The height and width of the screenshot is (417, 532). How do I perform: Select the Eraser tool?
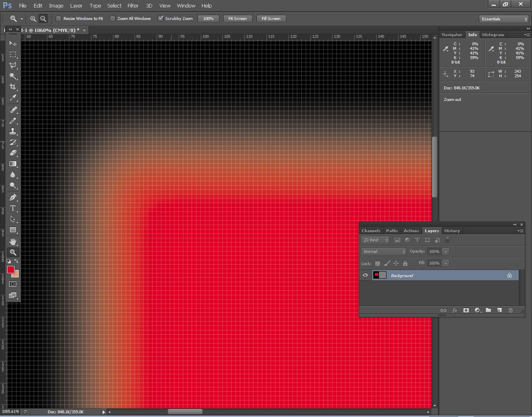tap(13, 153)
